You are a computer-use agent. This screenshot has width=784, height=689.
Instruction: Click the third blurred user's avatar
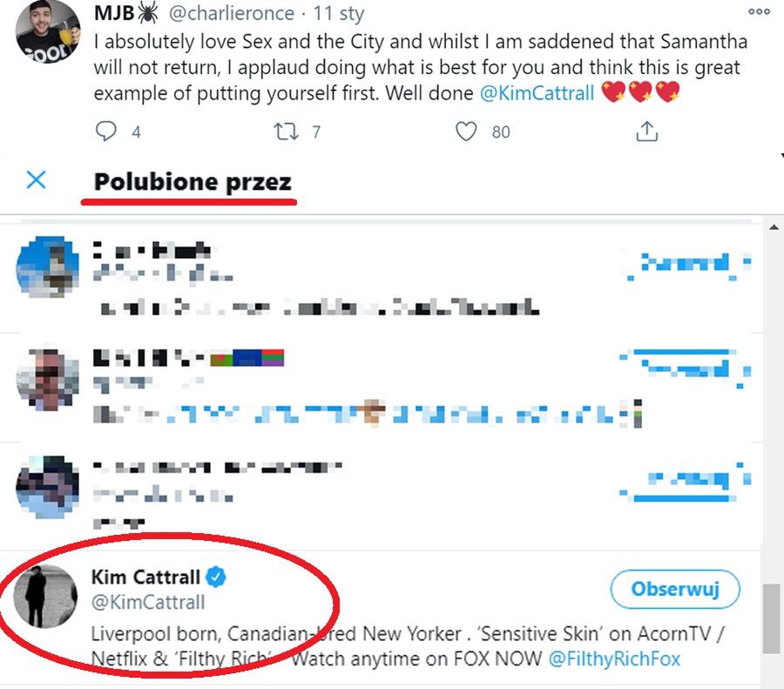(x=48, y=488)
